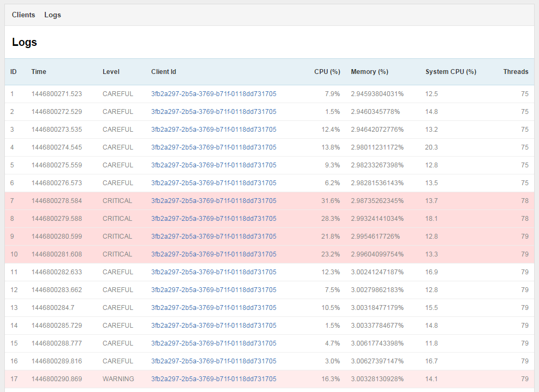Open the Logs navigation item
Image resolution: width=539 pixels, height=392 pixels.
(x=52, y=15)
